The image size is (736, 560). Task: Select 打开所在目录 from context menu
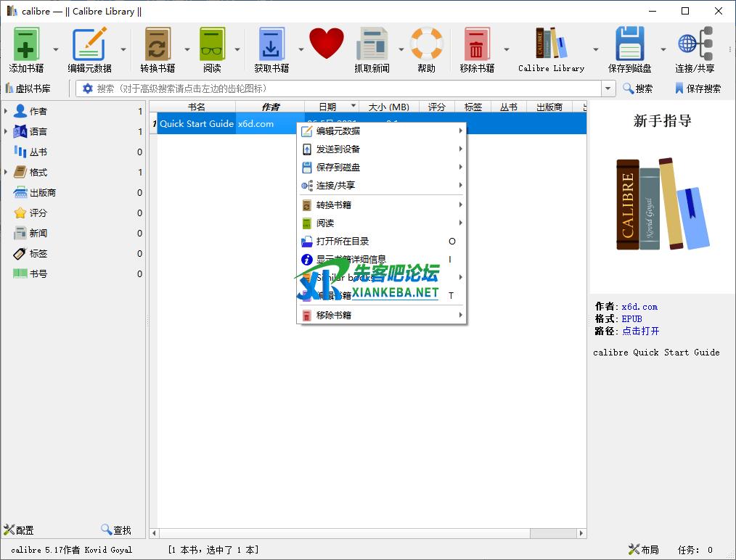click(343, 242)
